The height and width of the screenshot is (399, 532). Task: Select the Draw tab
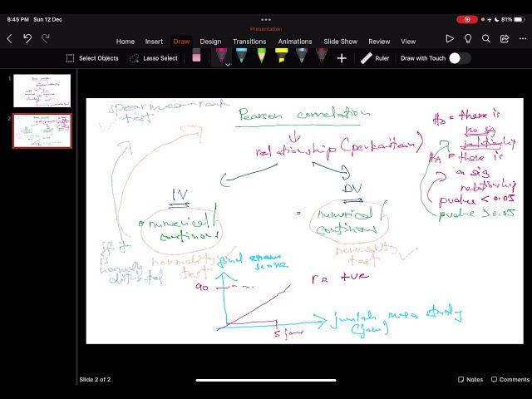(181, 42)
